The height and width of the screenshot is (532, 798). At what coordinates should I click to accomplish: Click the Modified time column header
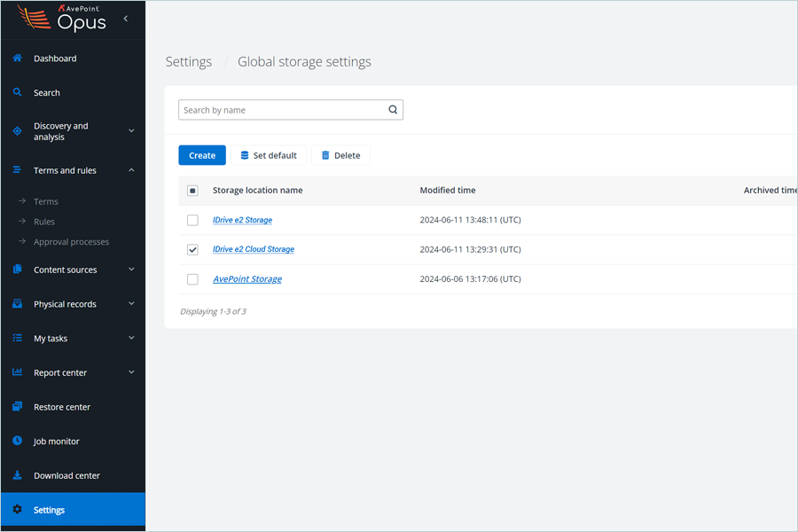448,191
